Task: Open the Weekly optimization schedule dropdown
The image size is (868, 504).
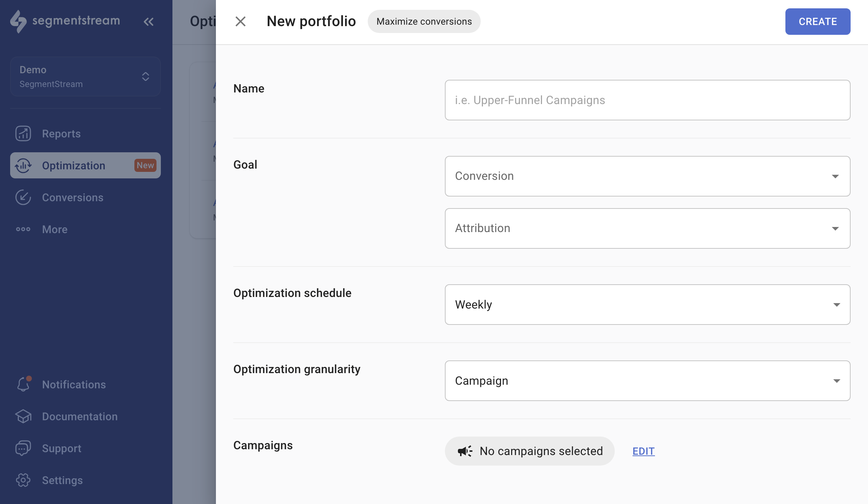Action: [647, 305]
